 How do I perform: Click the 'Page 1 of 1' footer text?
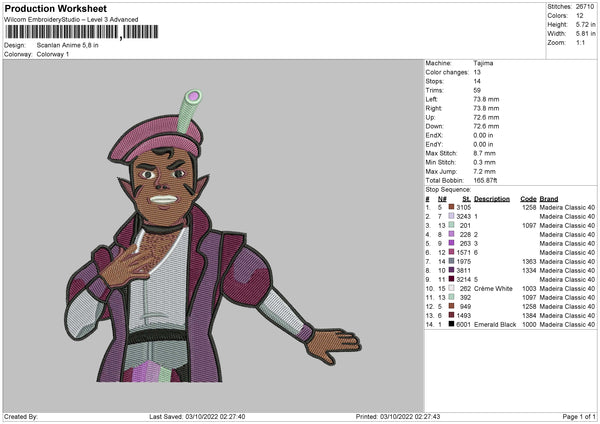[579, 416]
